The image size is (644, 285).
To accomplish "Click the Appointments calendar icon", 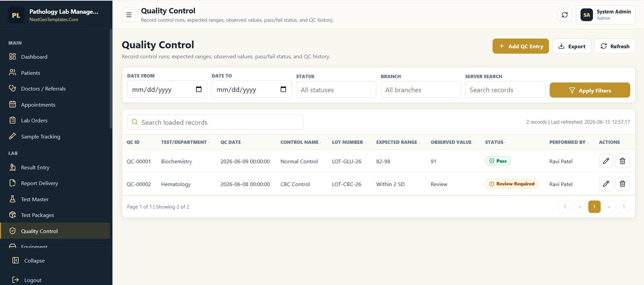I will click(x=12, y=105).
